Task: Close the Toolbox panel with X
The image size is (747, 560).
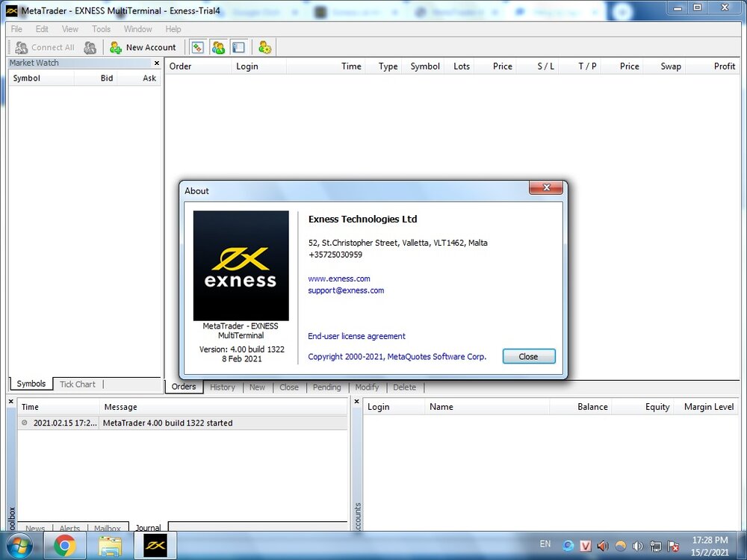Action: pos(11,402)
